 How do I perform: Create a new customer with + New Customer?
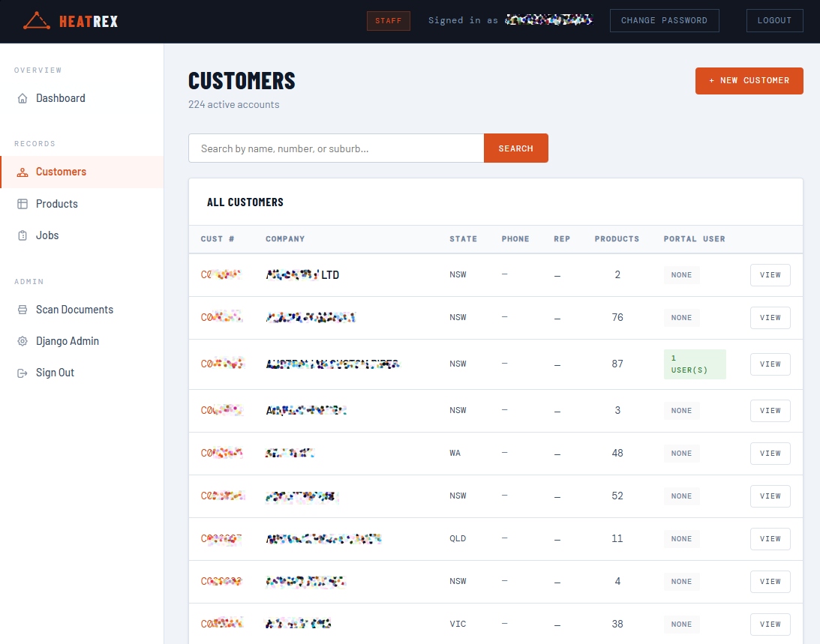(x=749, y=80)
